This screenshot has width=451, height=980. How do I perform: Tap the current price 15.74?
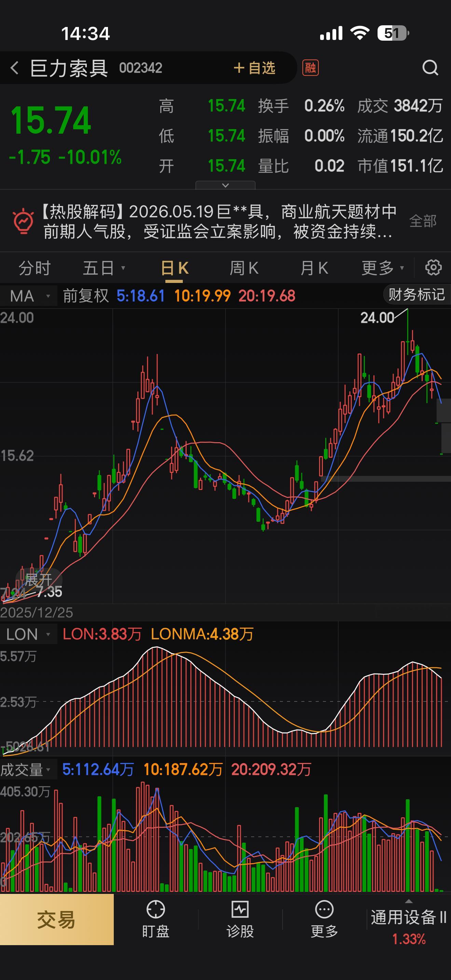click(x=51, y=121)
